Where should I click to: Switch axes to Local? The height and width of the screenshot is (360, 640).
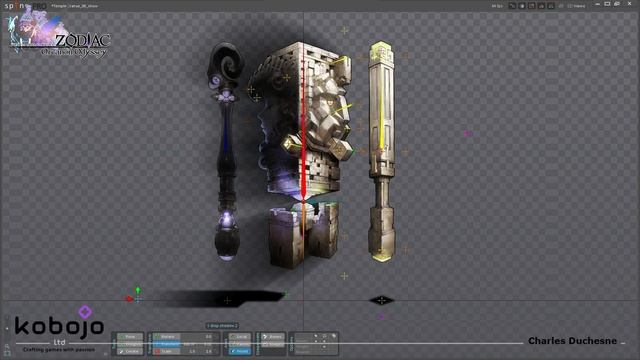(x=240, y=337)
